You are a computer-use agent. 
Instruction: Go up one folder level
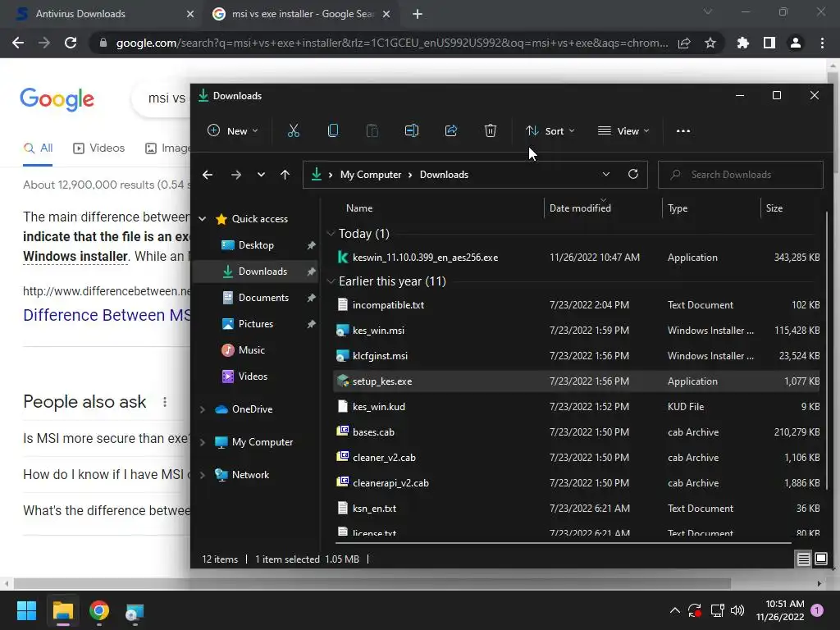(x=285, y=175)
